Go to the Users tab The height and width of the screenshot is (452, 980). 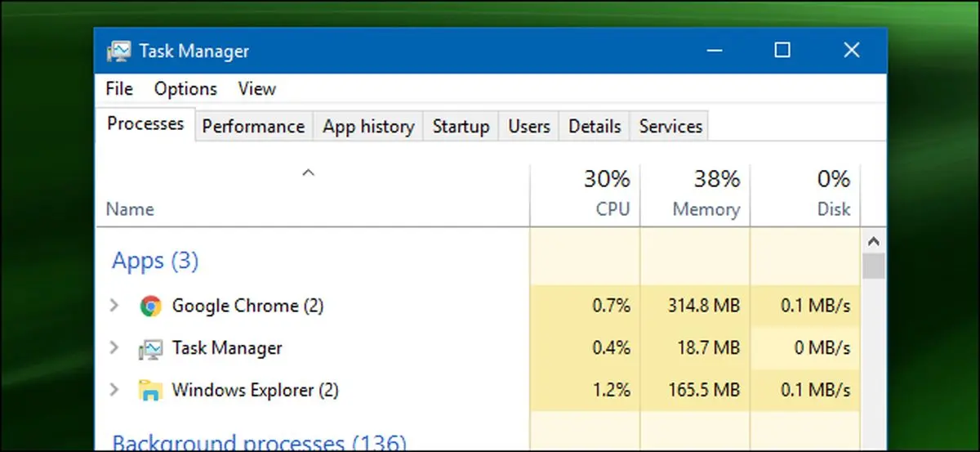tap(528, 127)
